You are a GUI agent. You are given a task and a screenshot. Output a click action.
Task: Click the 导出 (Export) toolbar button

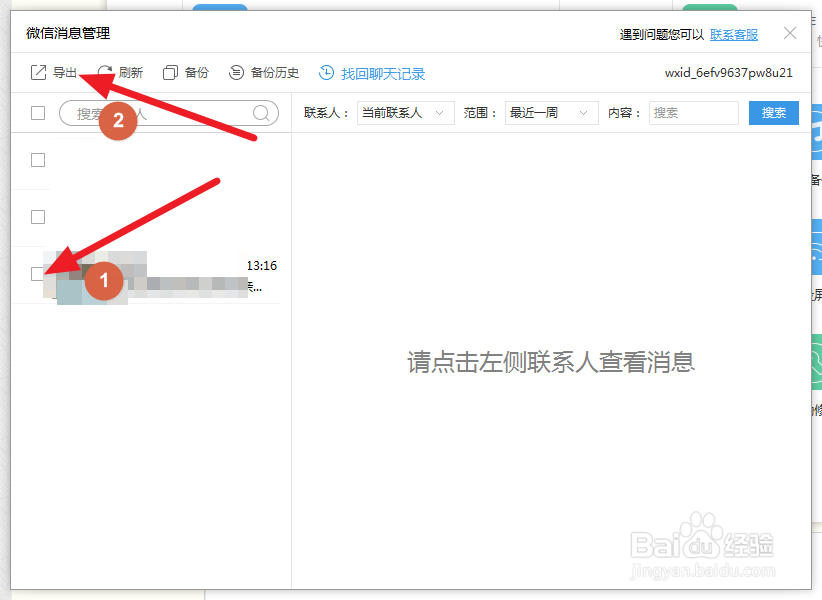tap(53, 72)
